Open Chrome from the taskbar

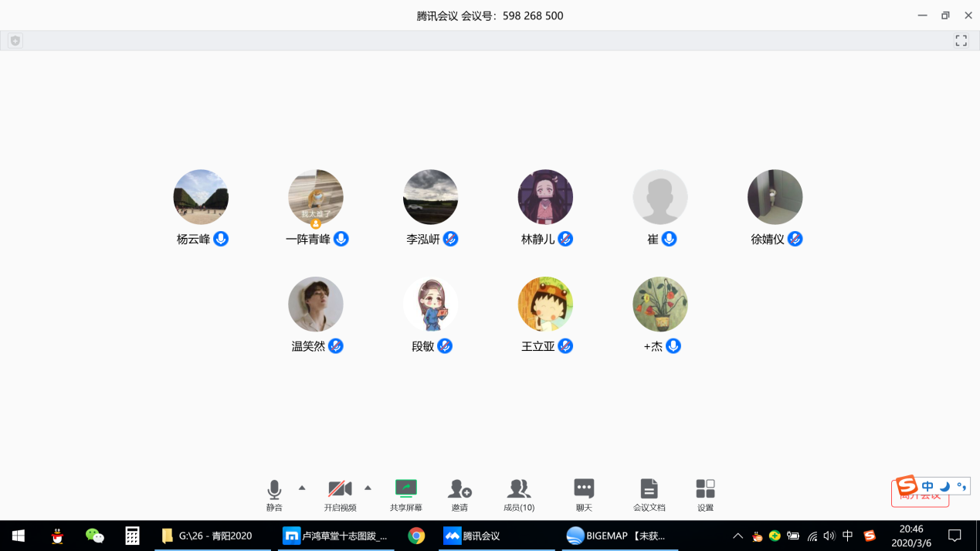[416, 536]
